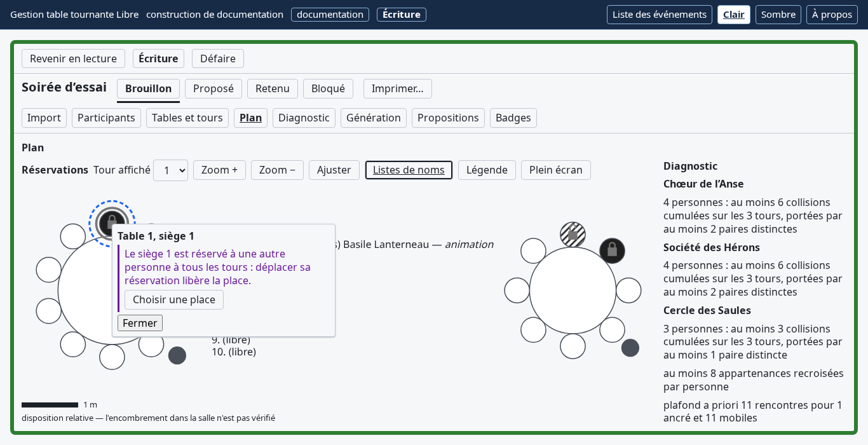The height and width of the screenshot is (445, 868).
Task: Select the bottom empty seat of left table
Action: click(112, 357)
